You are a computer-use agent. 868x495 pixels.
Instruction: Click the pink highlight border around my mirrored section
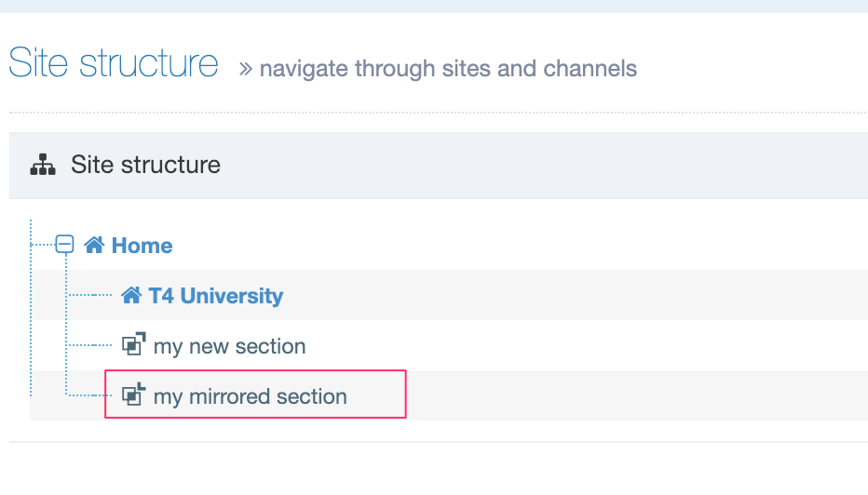coord(406,395)
